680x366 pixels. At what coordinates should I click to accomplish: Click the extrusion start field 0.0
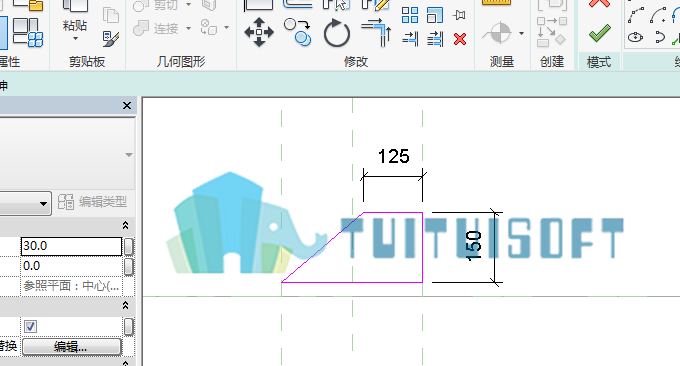pos(72,266)
